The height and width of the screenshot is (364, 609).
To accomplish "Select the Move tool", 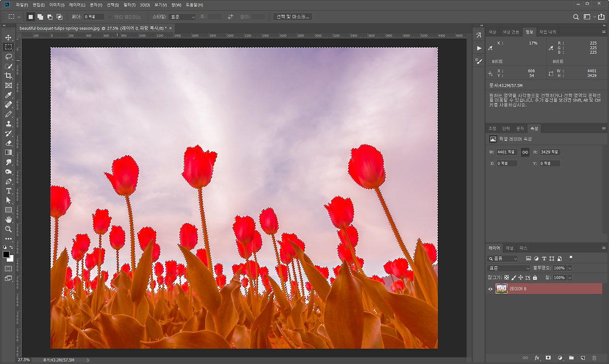I will coord(9,38).
